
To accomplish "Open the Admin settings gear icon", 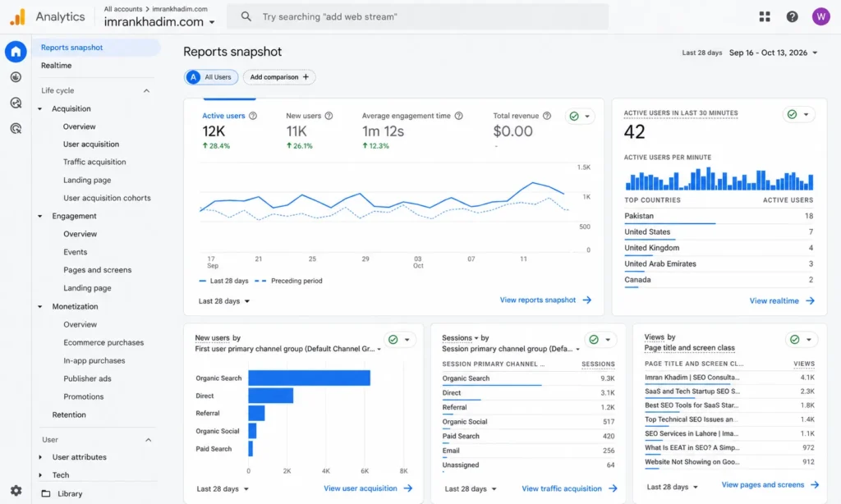I will click(x=16, y=490).
